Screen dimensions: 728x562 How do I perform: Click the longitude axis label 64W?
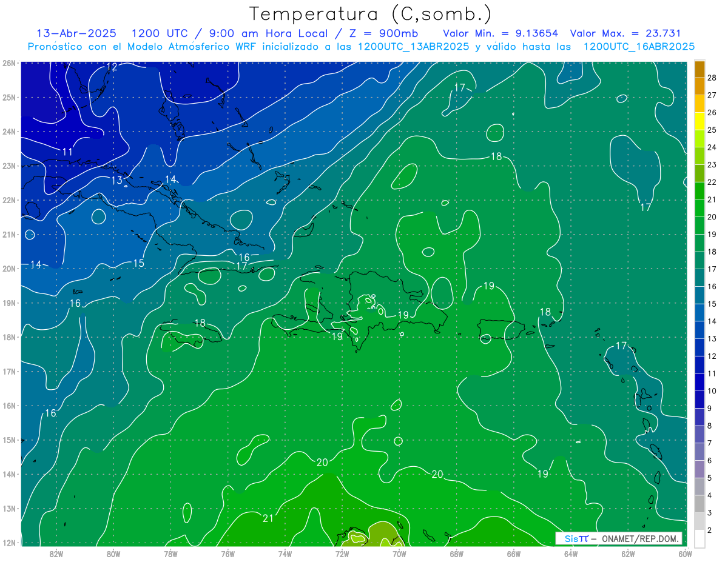571,554
